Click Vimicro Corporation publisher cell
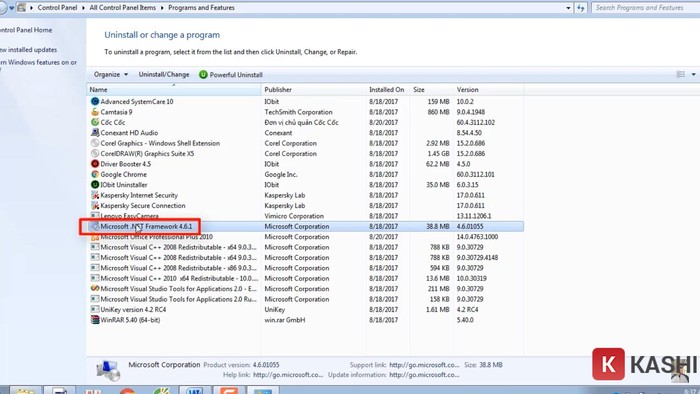This screenshot has width=700, height=394. (x=294, y=216)
